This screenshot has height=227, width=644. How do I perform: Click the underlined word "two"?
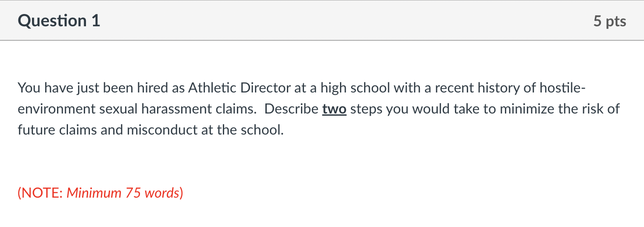(x=334, y=109)
